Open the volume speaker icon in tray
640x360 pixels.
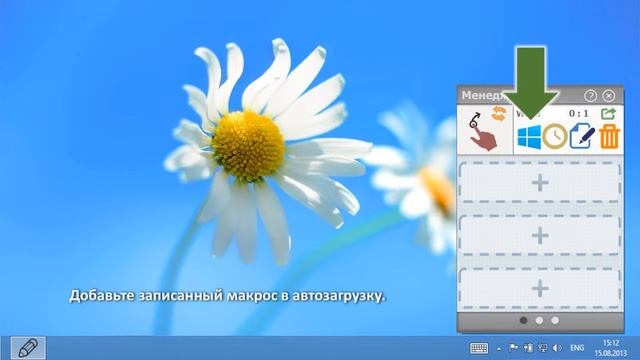click(557, 348)
